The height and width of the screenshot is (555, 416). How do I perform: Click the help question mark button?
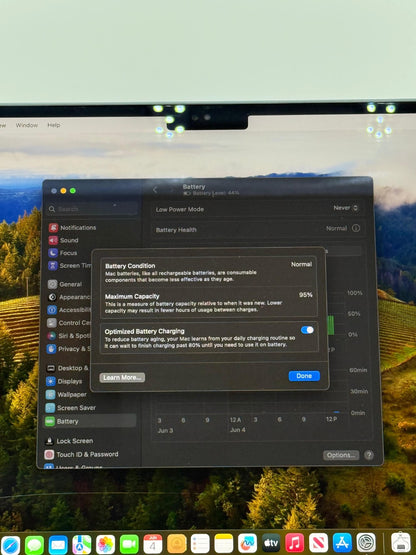(x=369, y=455)
